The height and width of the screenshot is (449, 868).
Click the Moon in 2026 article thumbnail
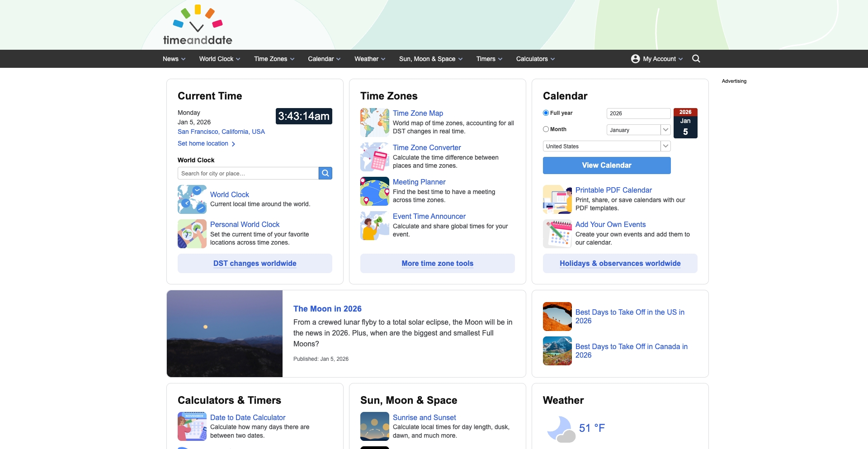[224, 333]
